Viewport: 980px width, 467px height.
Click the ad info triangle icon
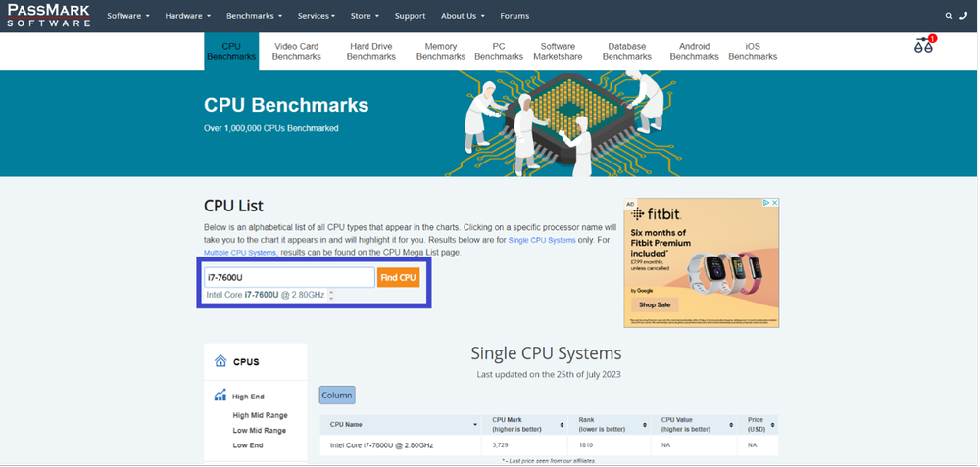coord(766,203)
